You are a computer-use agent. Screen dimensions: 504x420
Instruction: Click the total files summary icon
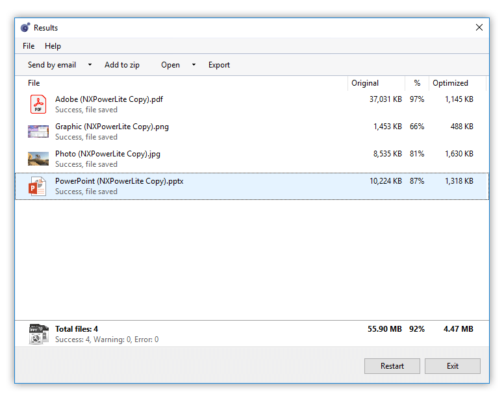(x=38, y=334)
